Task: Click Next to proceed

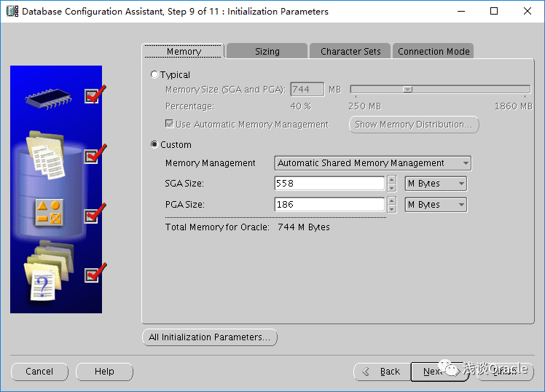Action: click(439, 372)
